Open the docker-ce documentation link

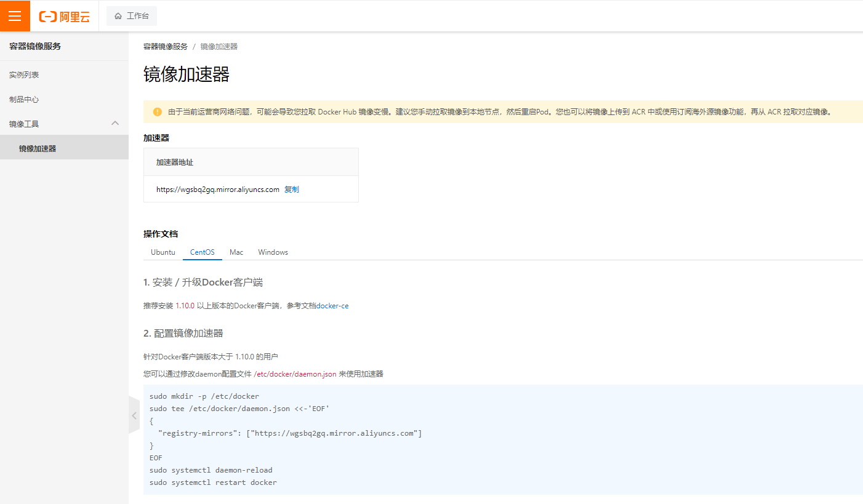332,306
